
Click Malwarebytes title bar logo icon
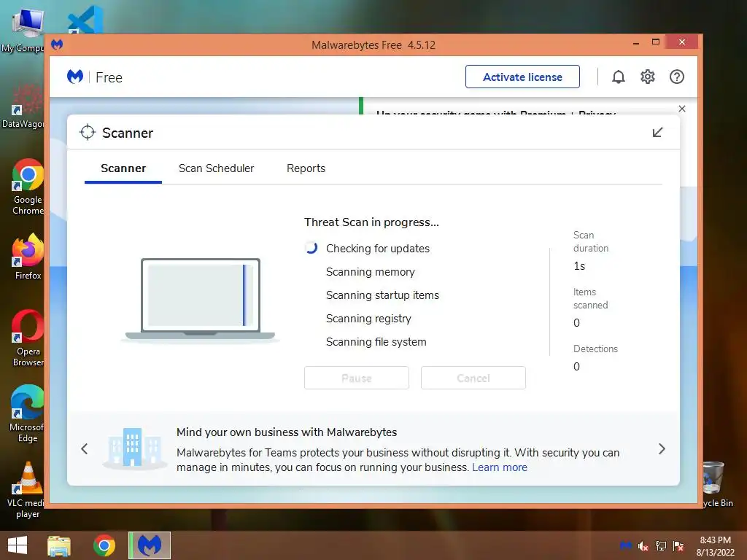[x=57, y=44]
